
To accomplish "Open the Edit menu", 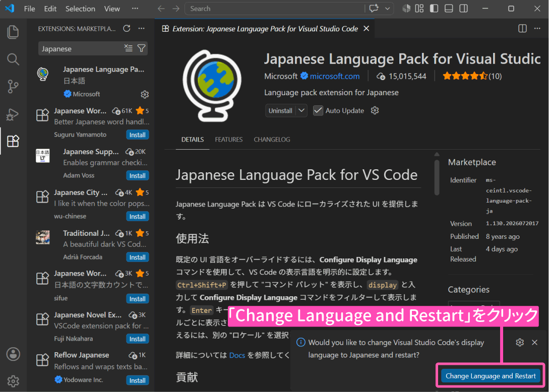I will pos(50,9).
